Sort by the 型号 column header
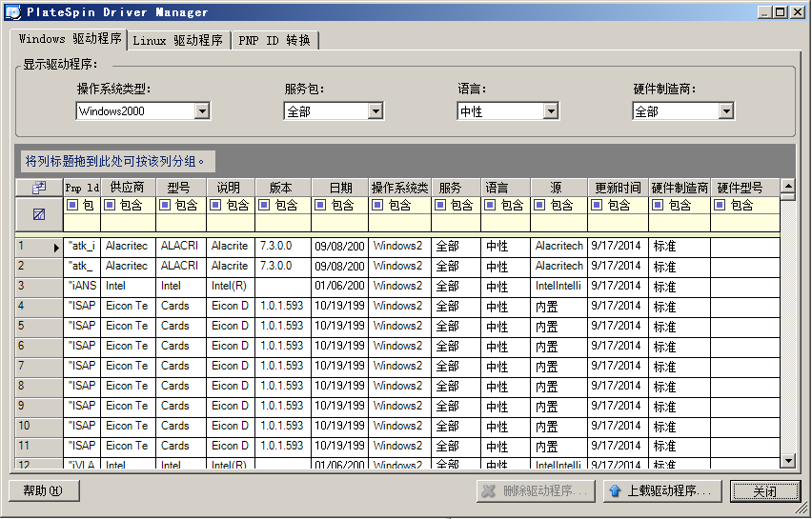 pyautogui.click(x=178, y=188)
